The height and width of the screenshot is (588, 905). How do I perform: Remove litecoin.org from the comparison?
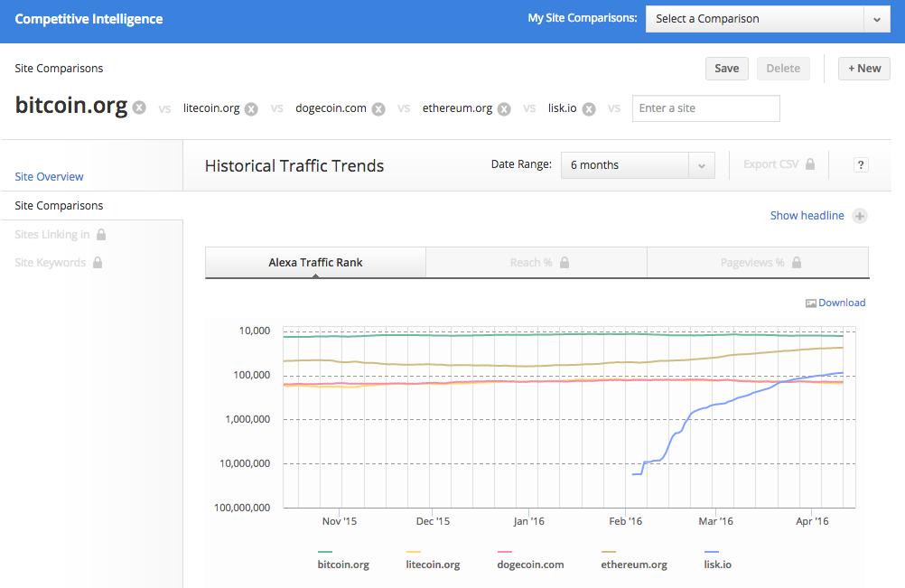click(x=251, y=109)
